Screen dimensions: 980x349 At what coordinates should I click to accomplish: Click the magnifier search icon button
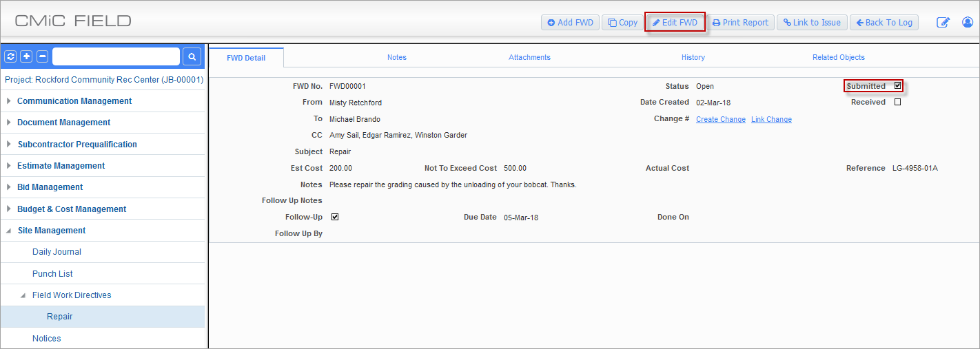[x=192, y=56]
